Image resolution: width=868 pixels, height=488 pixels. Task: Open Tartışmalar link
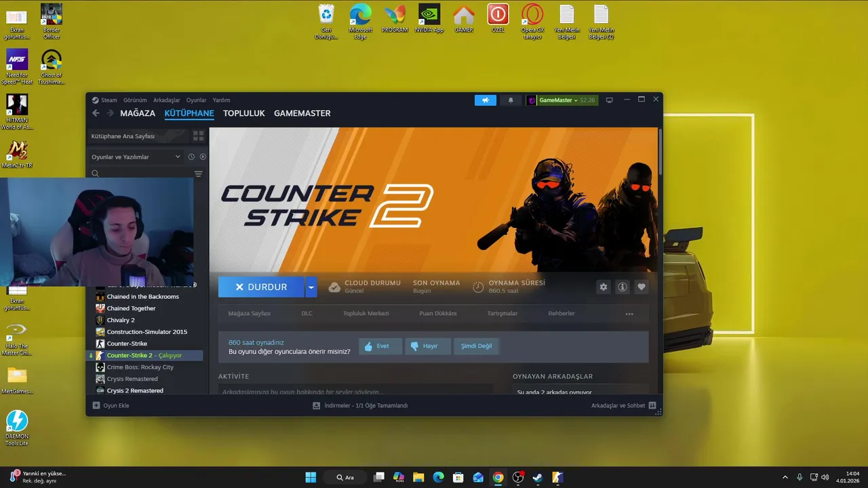[x=502, y=314]
